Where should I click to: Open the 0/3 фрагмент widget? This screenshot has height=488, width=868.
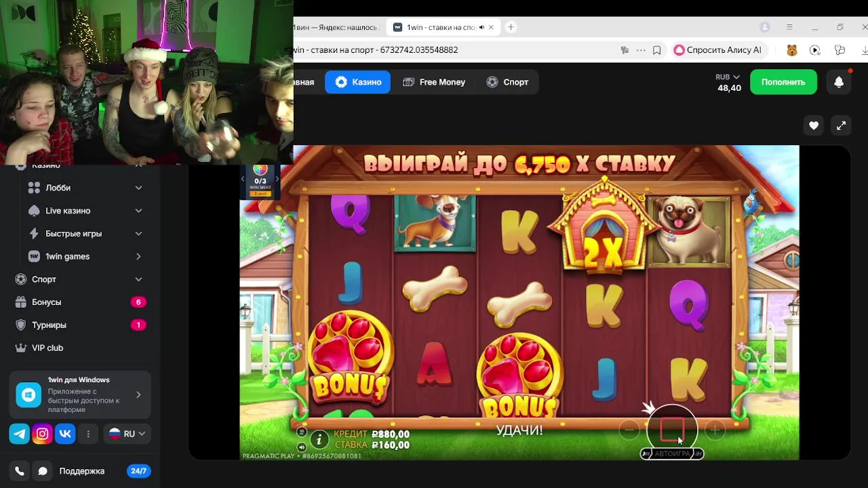[260, 180]
